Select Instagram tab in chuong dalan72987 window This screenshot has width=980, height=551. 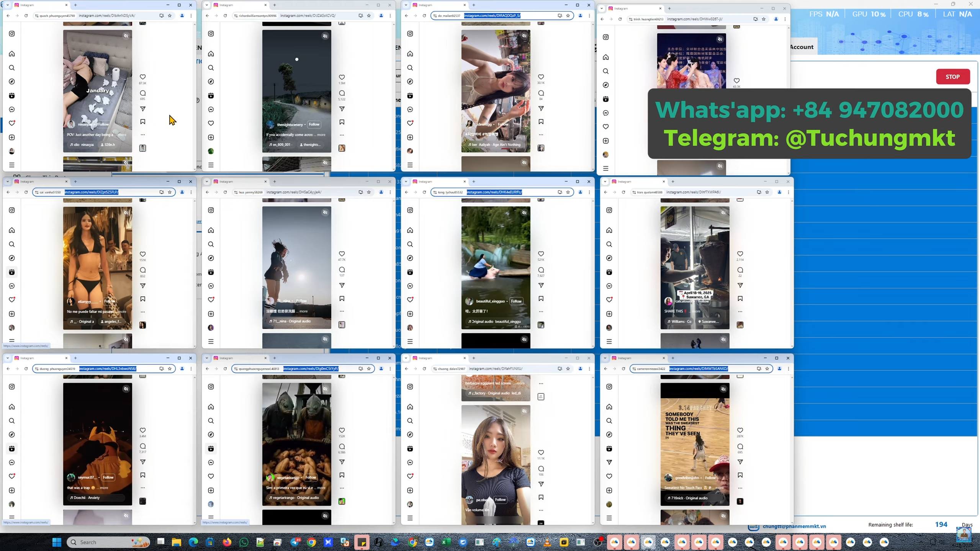(x=439, y=358)
